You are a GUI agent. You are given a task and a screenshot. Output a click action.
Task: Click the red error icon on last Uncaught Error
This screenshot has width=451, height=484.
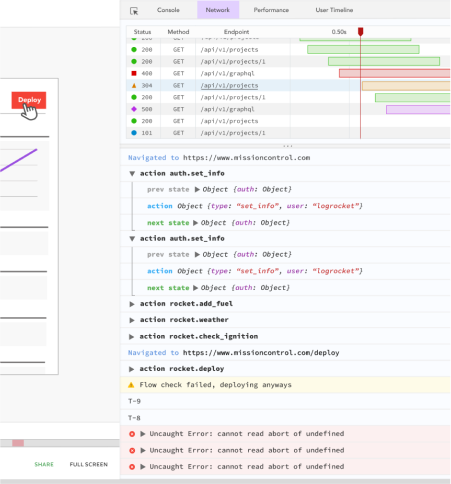pyautogui.click(x=132, y=467)
